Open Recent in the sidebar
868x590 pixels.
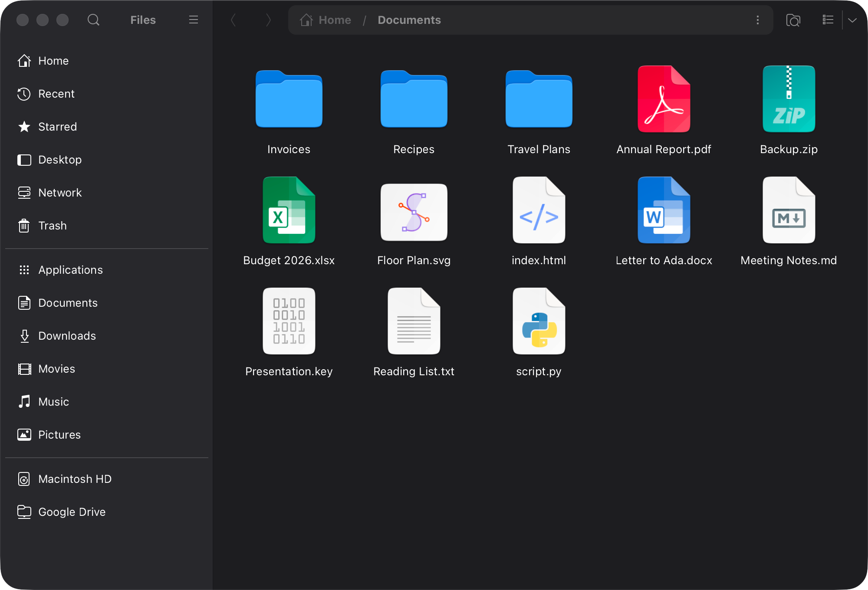tap(107, 94)
